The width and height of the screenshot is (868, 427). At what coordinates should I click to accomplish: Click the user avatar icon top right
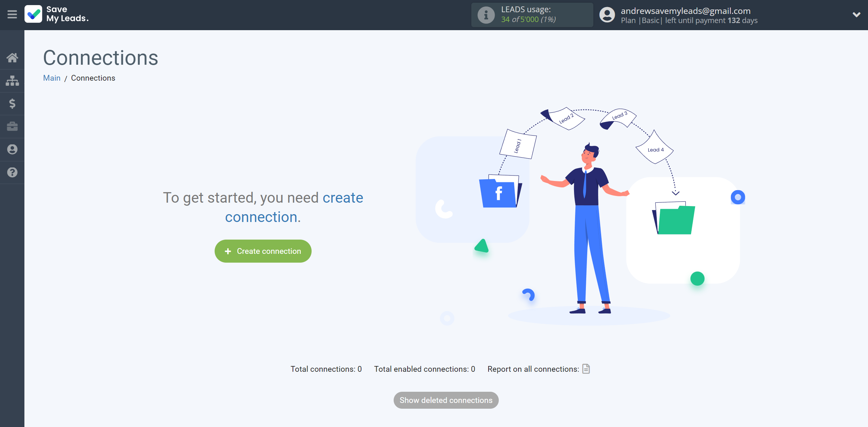click(x=608, y=15)
